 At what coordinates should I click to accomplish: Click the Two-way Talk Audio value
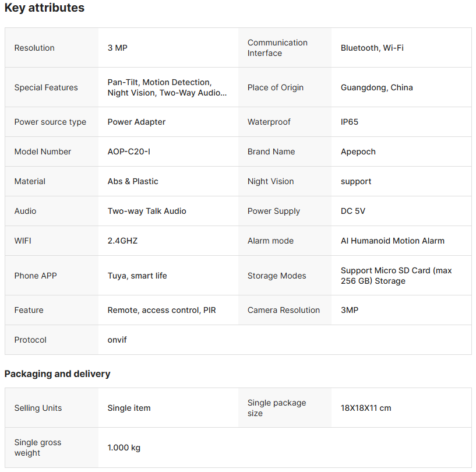coord(147,211)
